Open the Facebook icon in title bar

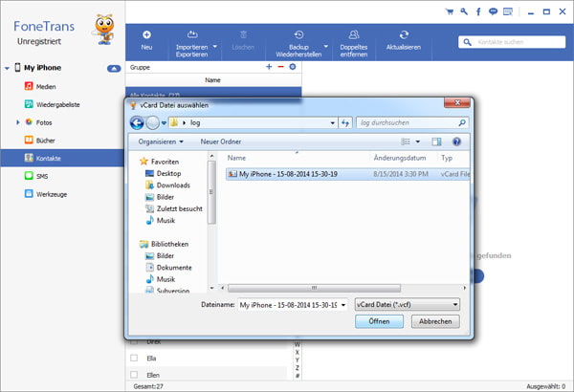click(x=478, y=11)
